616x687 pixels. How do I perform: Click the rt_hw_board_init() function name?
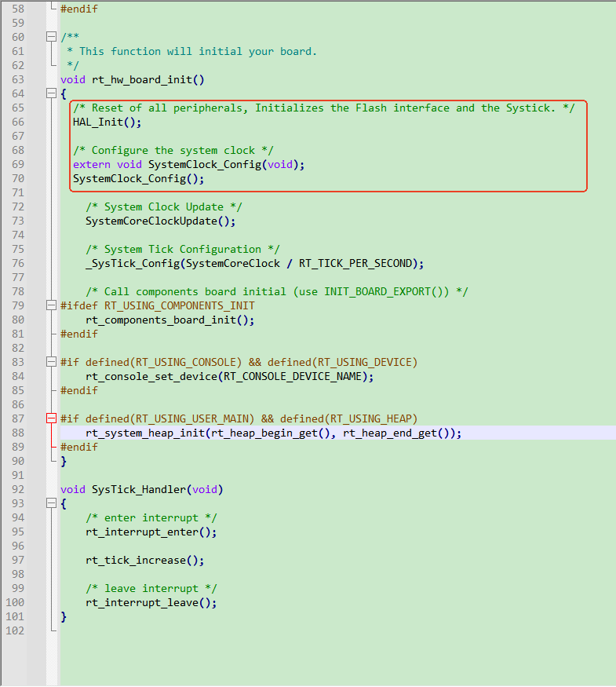(148, 80)
